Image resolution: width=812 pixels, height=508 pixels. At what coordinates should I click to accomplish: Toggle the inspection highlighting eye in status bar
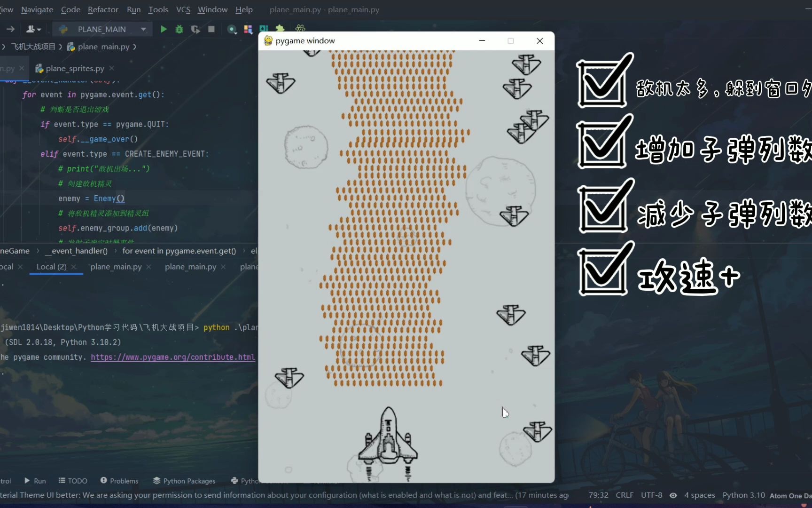coord(673,495)
